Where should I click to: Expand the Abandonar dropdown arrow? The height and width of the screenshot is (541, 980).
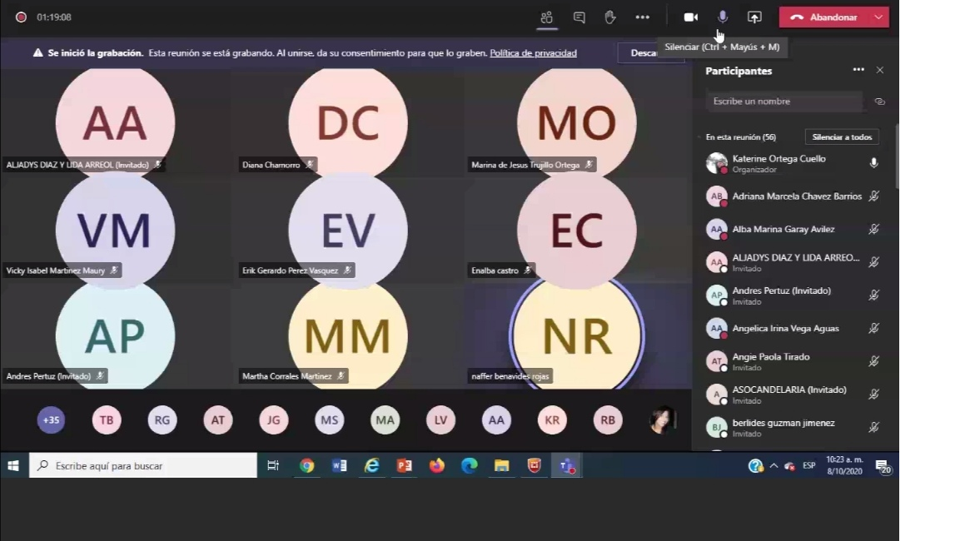coord(879,17)
